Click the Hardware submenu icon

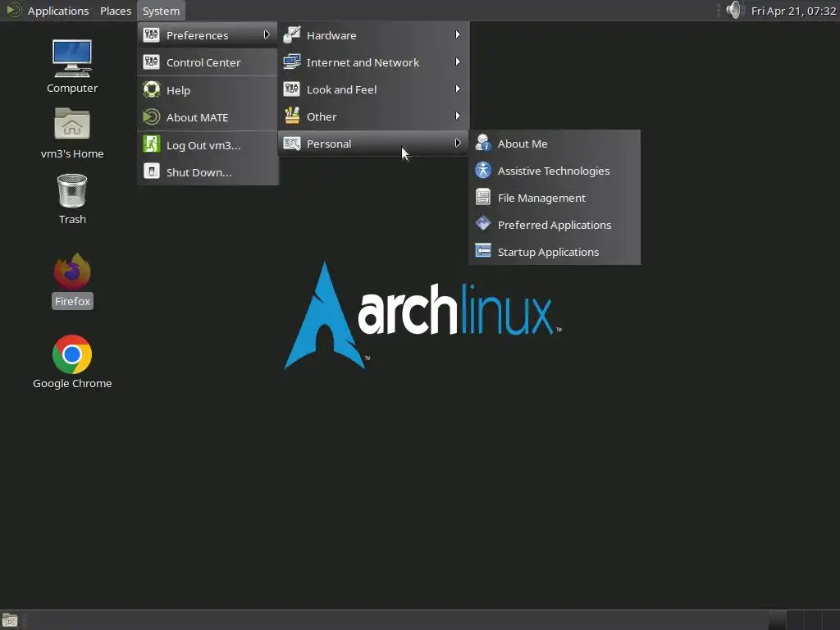(291, 34)
